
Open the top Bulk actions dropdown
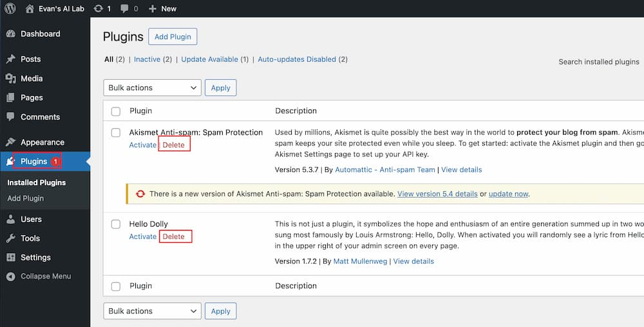click(x=153, y=88)
